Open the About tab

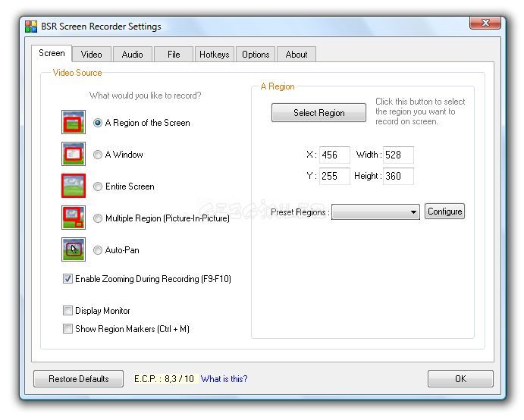(x=297, y=55)
